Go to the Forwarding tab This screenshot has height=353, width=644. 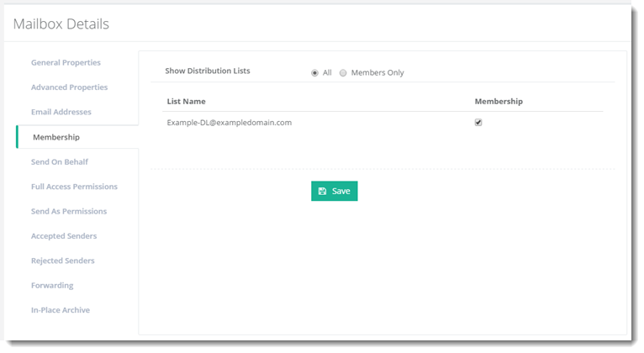52,286
